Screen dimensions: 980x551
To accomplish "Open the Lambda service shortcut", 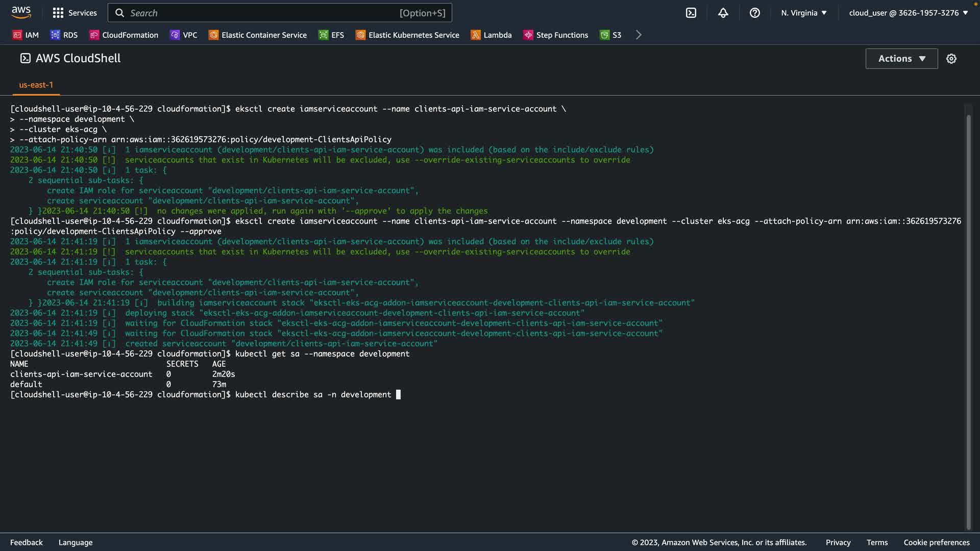I will coord(491,35).
